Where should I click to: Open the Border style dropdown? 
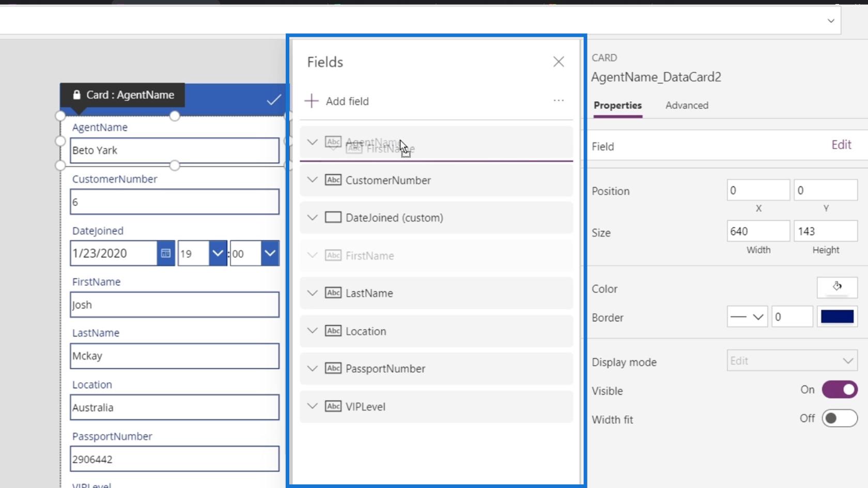[747, 317]
